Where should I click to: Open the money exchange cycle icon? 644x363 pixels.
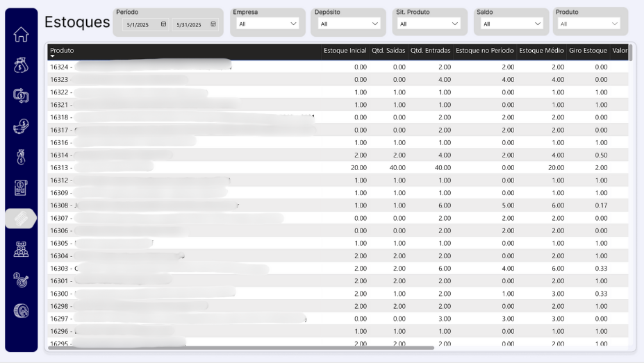click(x=21, y=96)
